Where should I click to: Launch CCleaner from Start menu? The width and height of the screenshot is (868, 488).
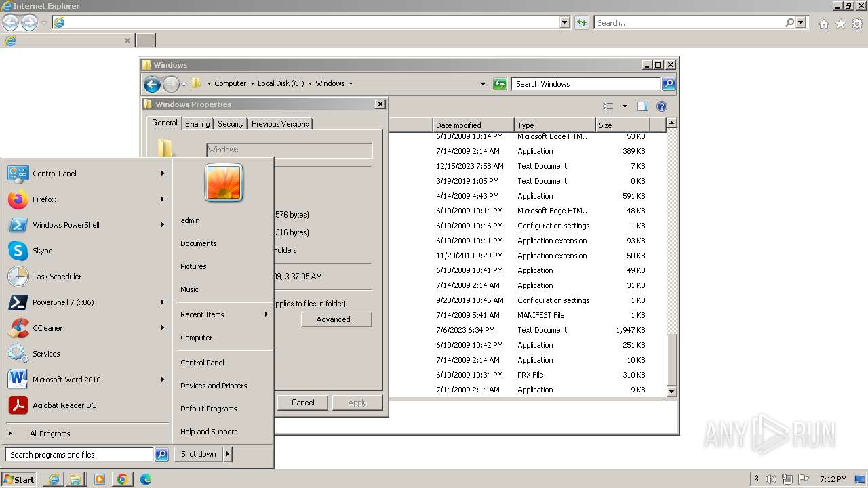tap(86, 328)
